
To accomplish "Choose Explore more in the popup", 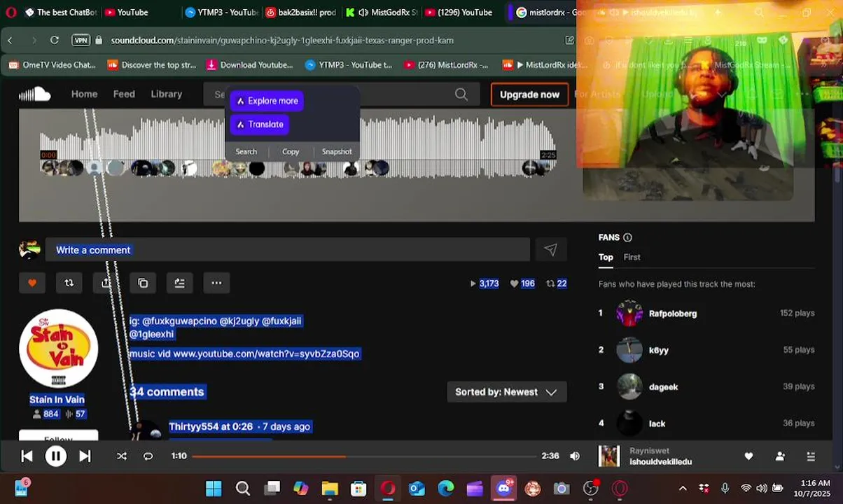I will tap(267, 101).
